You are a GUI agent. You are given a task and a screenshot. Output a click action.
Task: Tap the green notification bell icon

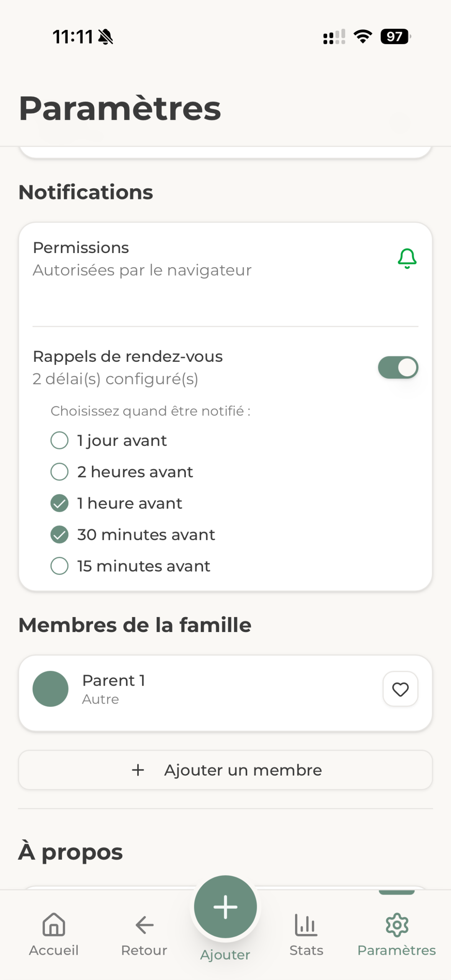click(407, 259)
